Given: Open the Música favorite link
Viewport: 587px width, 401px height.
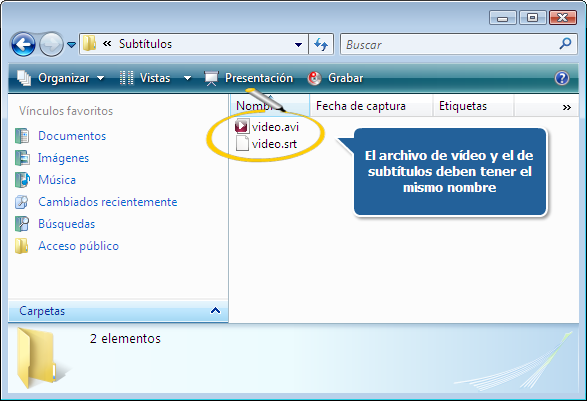Looking at the screenshot, I should [57, 180].
